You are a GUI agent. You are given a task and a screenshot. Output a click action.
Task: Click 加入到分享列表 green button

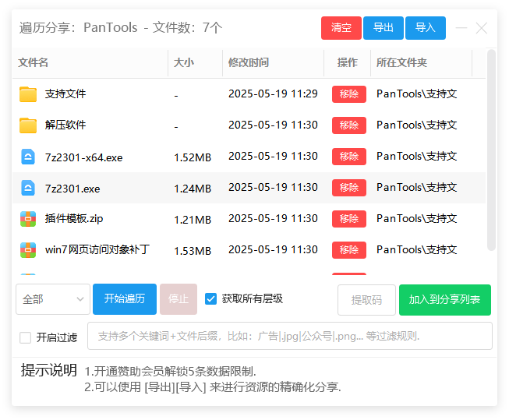[x=444, y=299]
